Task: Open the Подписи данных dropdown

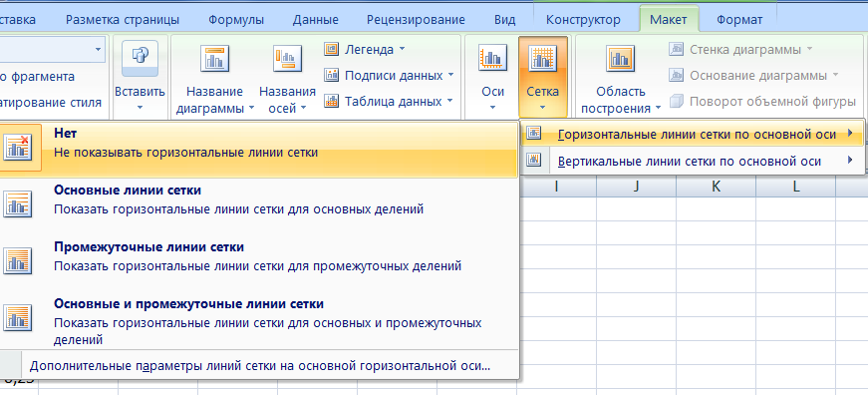Action: point(389,76)
